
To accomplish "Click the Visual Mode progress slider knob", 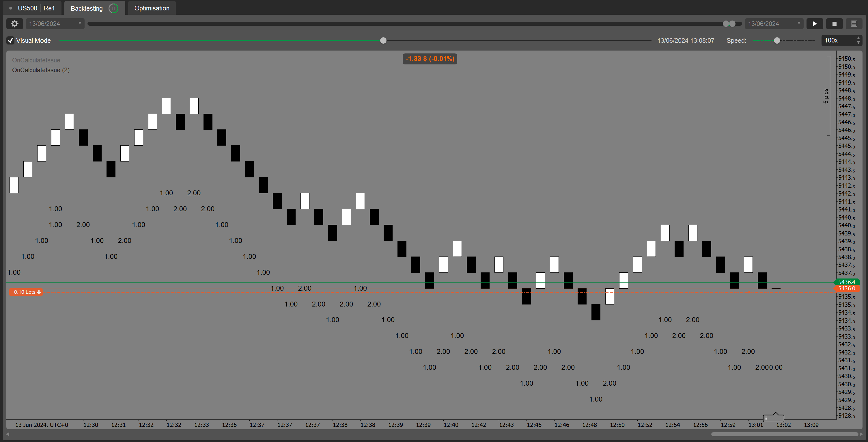I will (383, 40).
